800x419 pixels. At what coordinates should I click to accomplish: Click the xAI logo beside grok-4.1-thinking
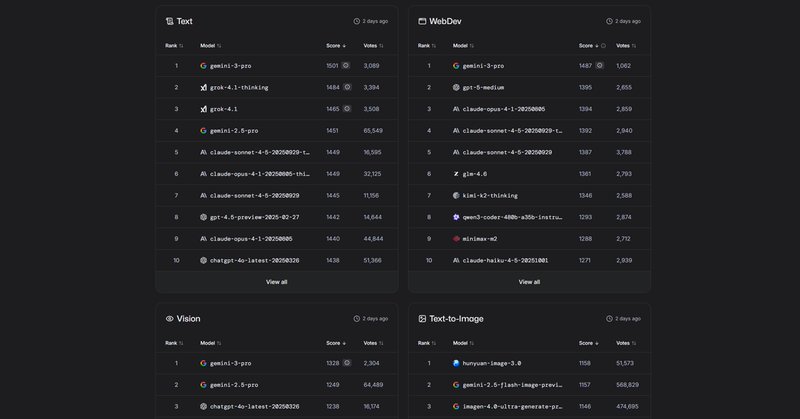pos(204,87)
